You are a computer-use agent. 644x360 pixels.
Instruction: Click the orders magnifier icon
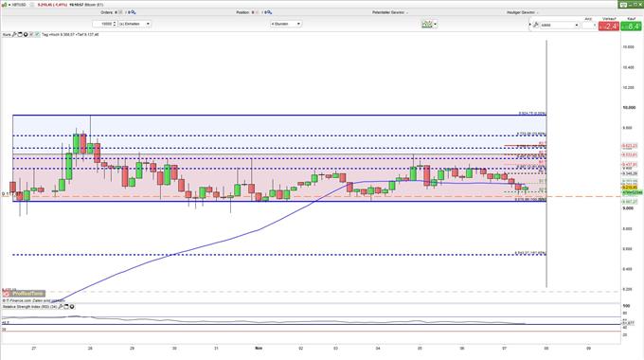pyautogui.click(x=134, y=12)
